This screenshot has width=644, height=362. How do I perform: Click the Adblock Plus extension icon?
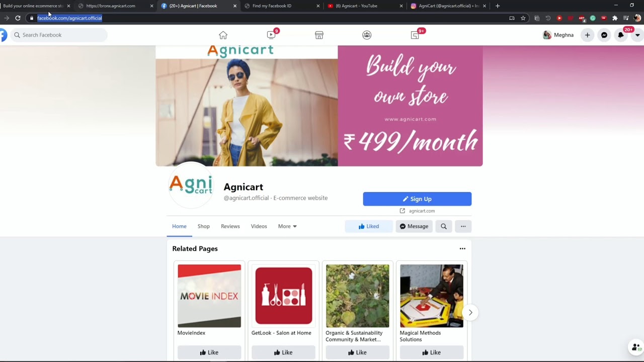tap(582, 18)
